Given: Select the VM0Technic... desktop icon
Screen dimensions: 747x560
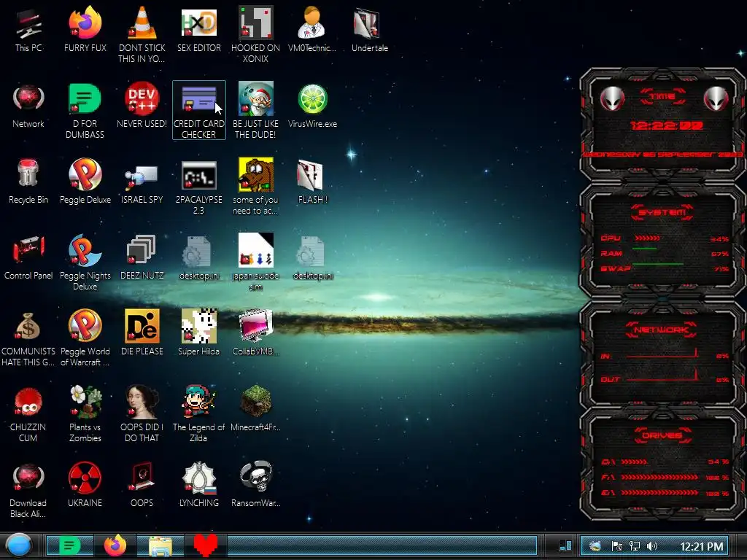Looking at the screenshot, I should (311, 29).
